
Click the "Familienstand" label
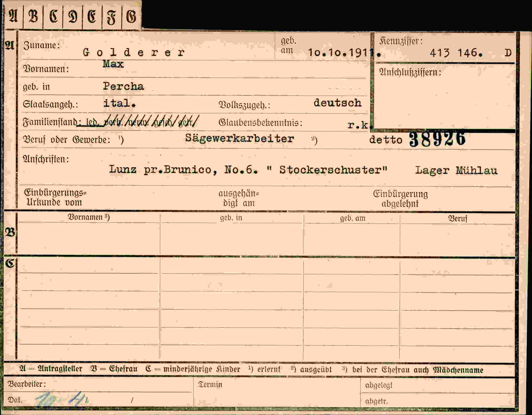(x=50, y=122)
